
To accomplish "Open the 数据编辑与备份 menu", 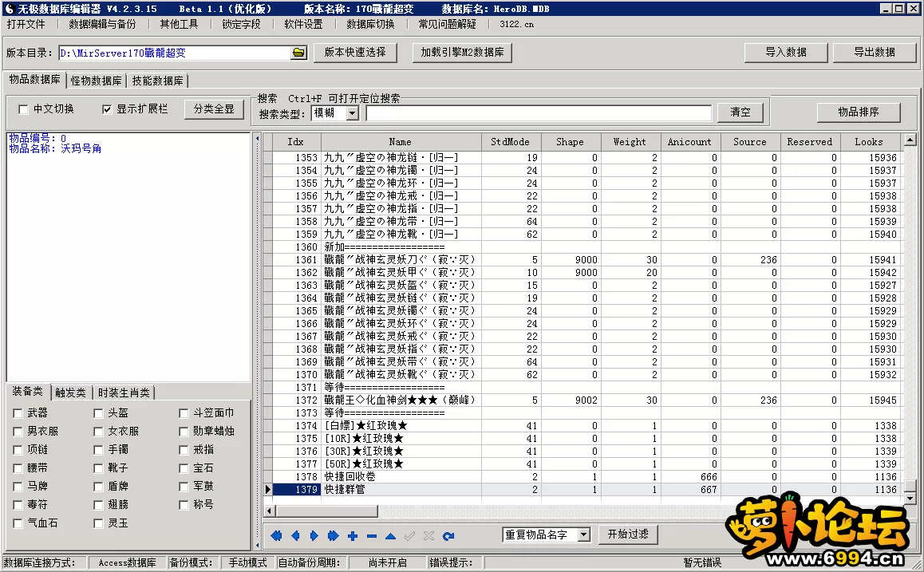I will click(x=103, y=24).
